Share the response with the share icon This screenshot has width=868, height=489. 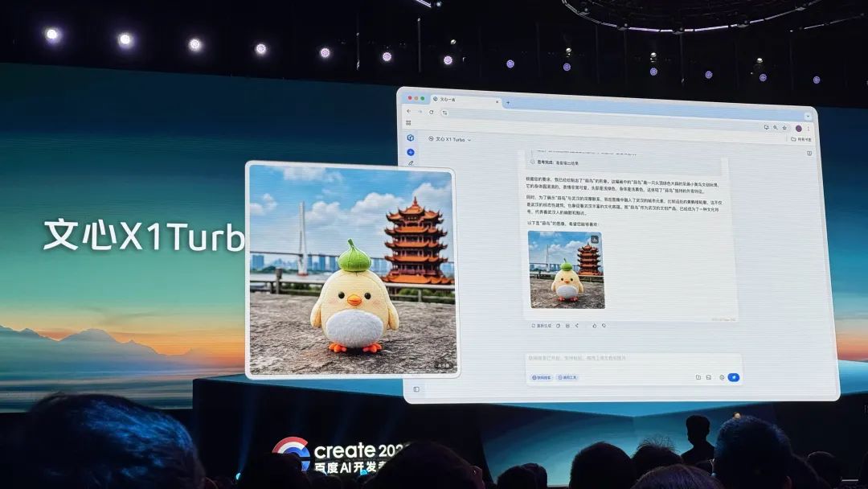[x=577, y=326]
